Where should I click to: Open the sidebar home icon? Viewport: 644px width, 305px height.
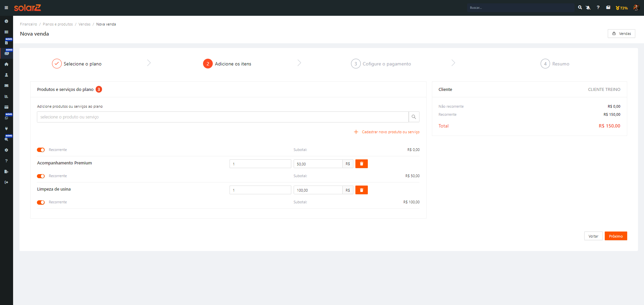click(6, 64)
